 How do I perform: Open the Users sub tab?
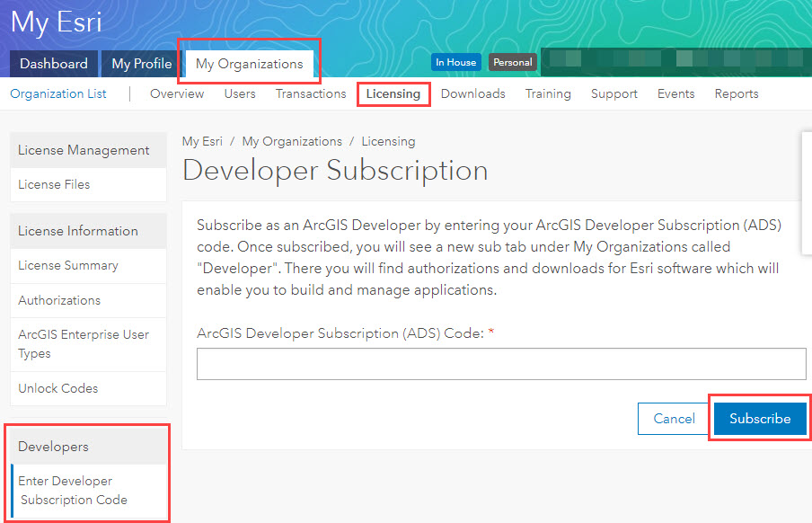coord(240,93)
